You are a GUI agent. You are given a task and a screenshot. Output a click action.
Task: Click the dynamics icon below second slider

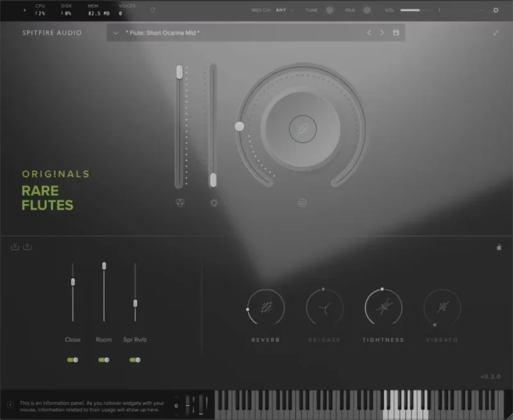[214, 203]
